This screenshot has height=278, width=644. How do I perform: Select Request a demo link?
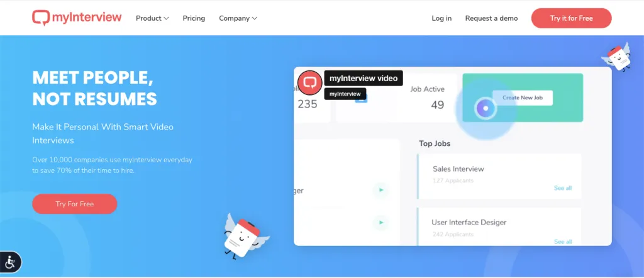tap(491, 18)
